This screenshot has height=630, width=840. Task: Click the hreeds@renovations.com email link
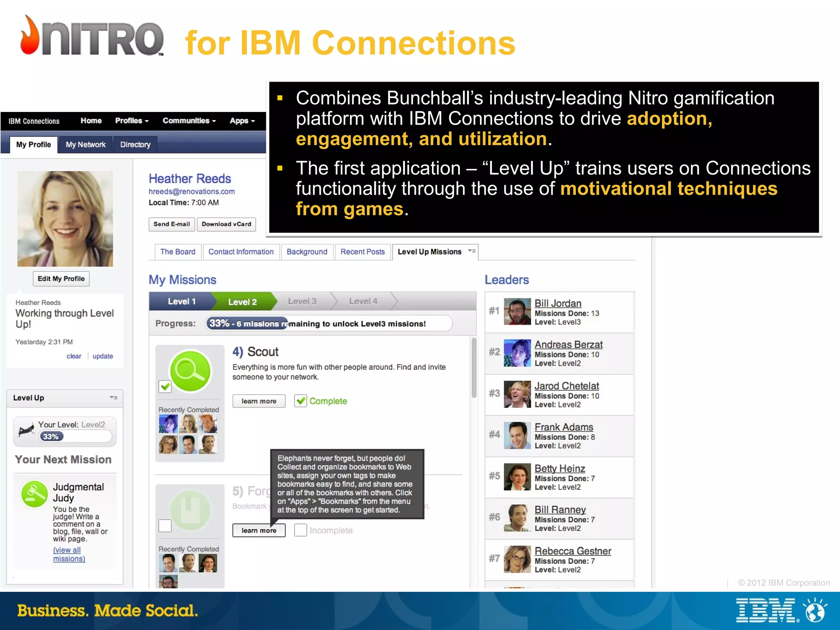[x=192, y=191]
